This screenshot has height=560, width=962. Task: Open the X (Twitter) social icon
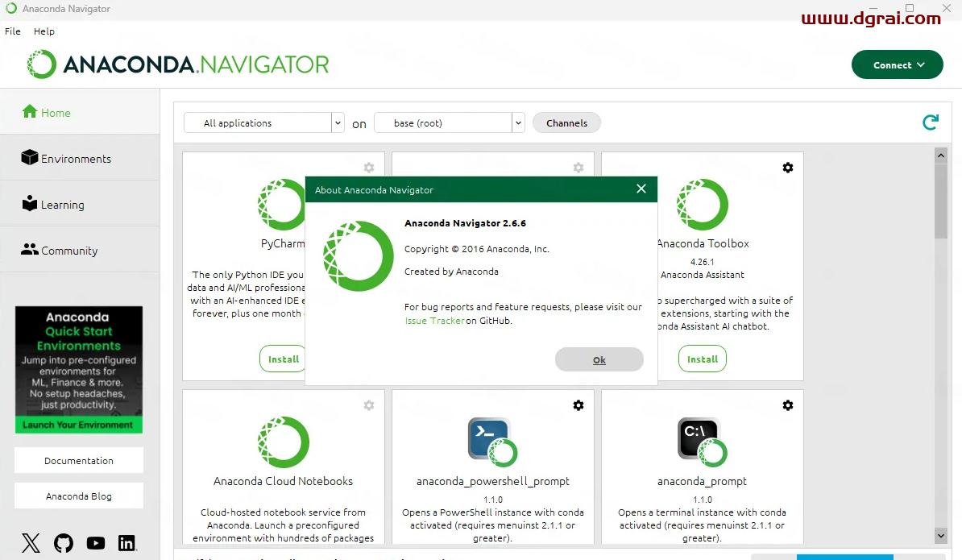(x=31, y=543)
